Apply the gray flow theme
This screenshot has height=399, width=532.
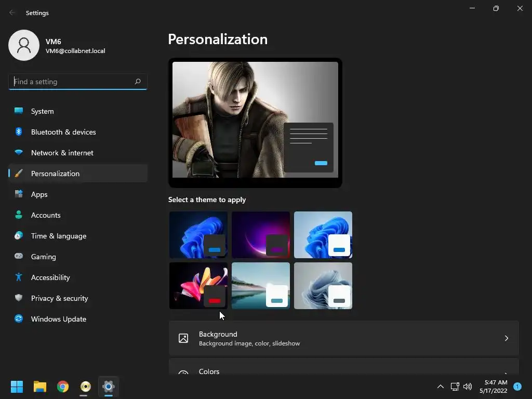[323, 286]
